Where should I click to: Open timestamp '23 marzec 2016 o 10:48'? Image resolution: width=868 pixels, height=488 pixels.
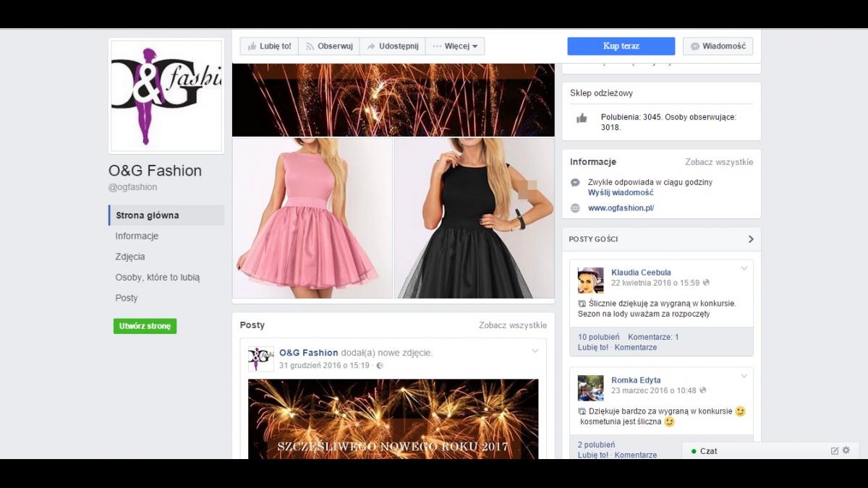[x=654, y=390]
